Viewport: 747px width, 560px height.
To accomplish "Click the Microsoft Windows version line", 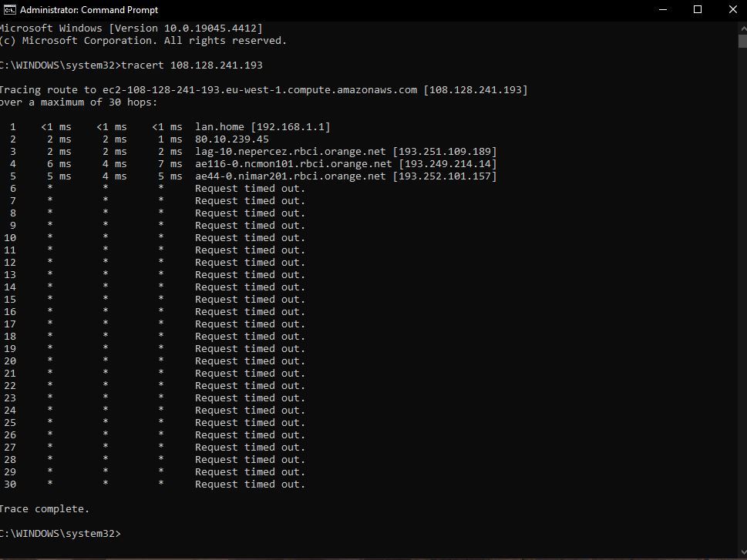I will point(131,29).
